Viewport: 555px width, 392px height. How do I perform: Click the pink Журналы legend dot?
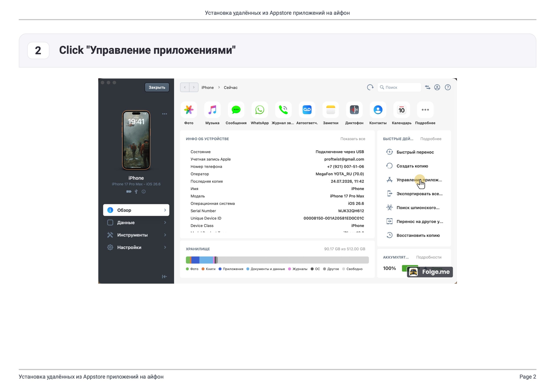(x=290, y=269)
